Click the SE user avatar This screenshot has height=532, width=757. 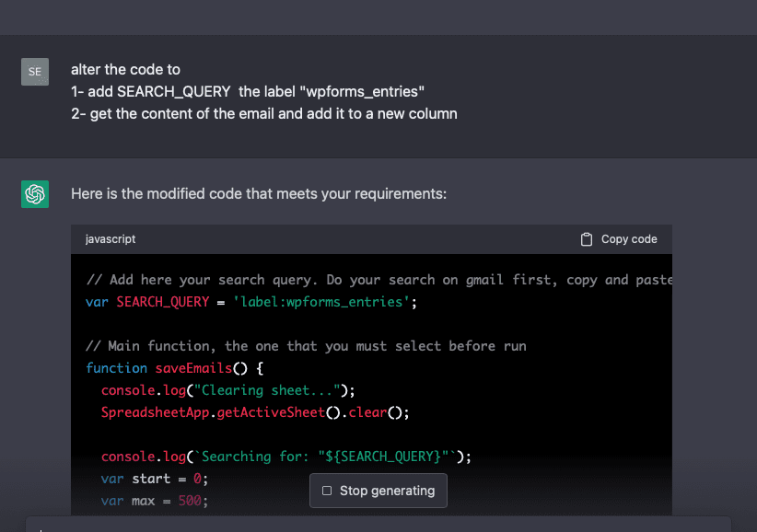35,71
